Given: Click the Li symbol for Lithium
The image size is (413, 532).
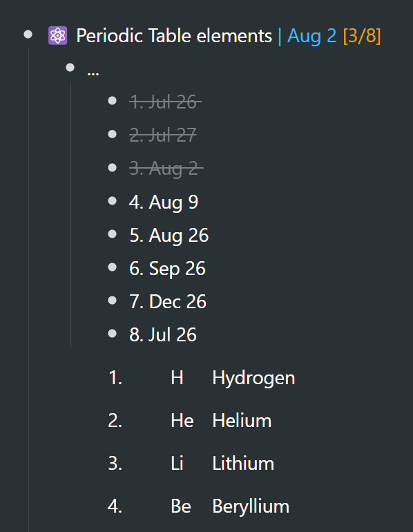Looking at the screenshot, I should coord(177,464).
